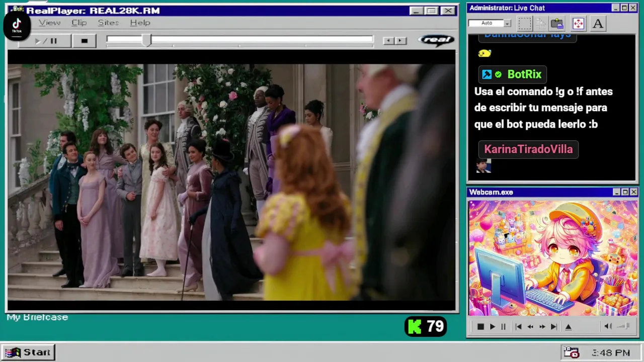Click the blue BotRix bot badge icon
Viewport: 644px width, 362px height.
point(487,74)
